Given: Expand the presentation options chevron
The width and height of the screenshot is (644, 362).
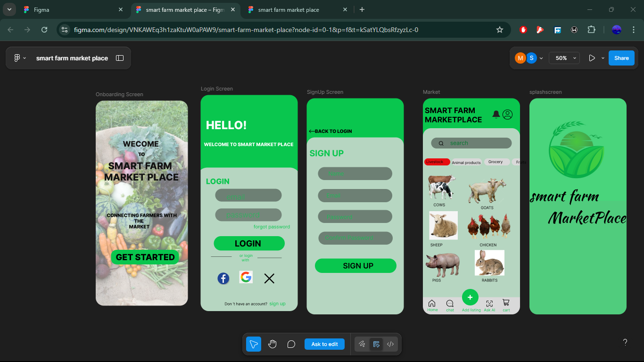Looking at the screenshot, I should point(603,58).
